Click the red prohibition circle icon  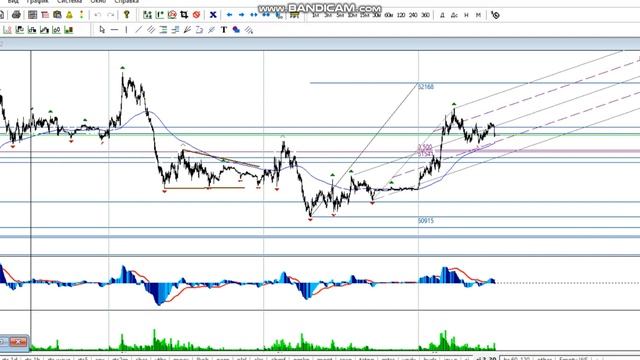pos(196,15)
